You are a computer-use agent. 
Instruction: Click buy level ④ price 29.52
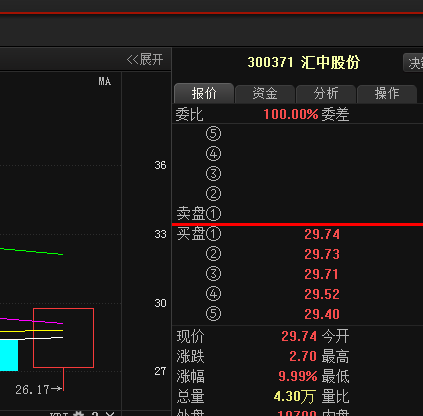tap(322, 294)
